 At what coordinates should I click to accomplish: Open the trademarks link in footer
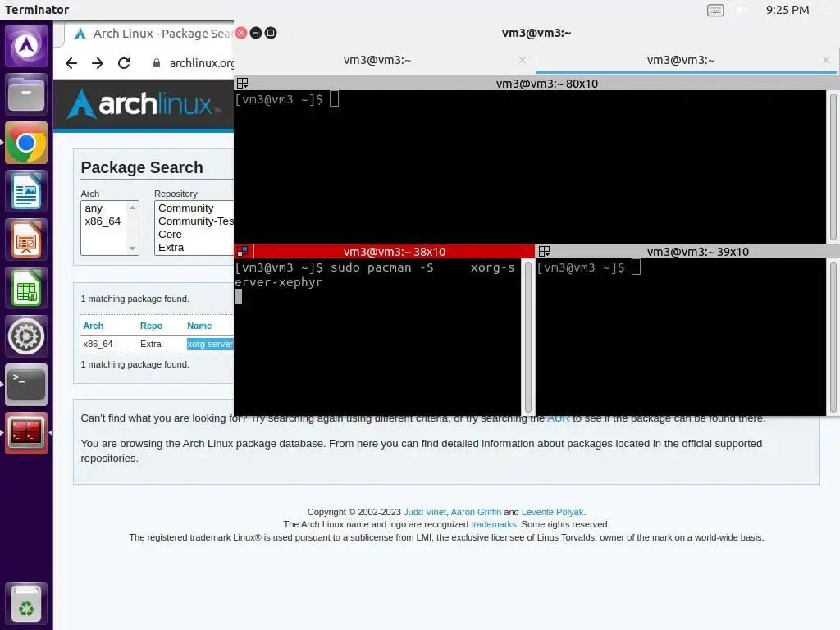493,524
